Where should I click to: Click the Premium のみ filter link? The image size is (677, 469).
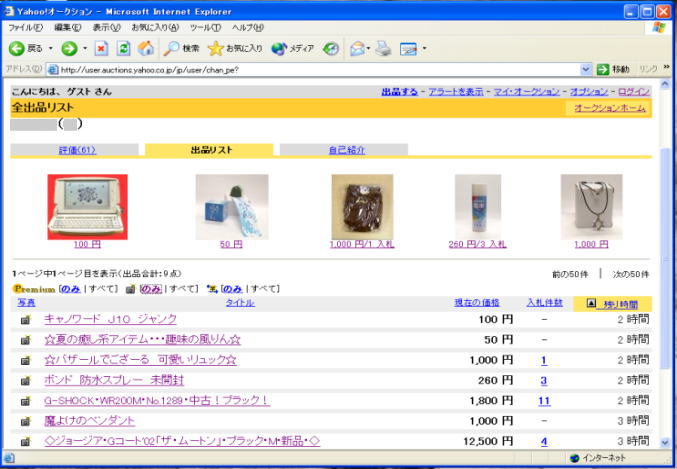click(x=71, y=289)
